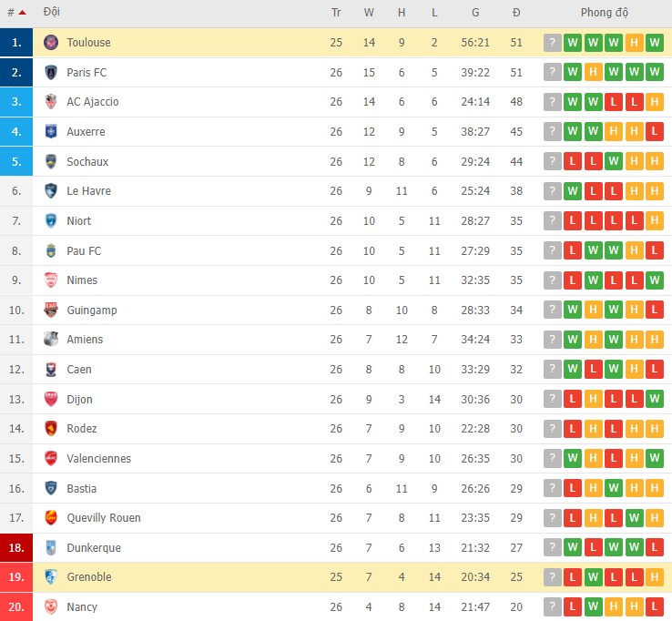Click the Auxerre team badge
This screenshot has width=672, height=621.
coord(51,132)
